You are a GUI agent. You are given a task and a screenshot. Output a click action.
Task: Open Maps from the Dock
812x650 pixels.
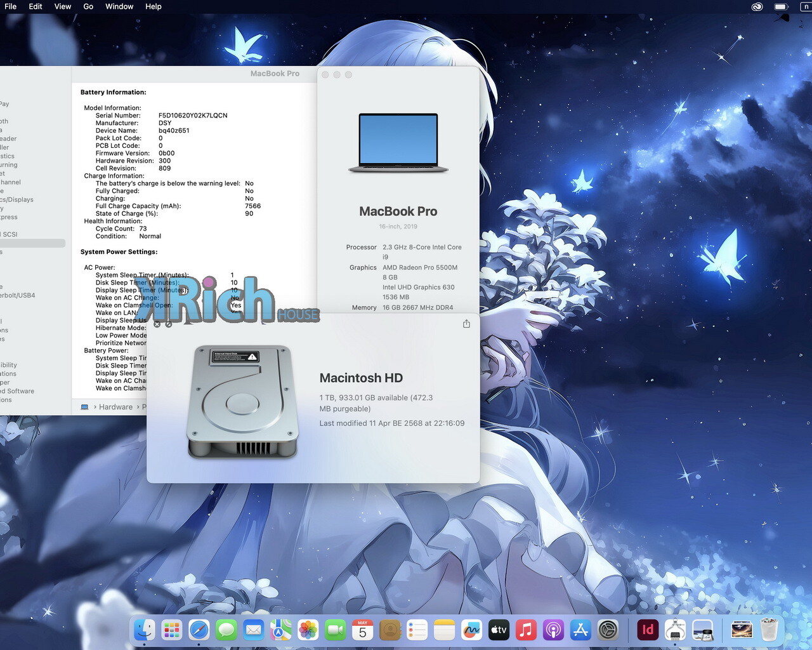point(280,630)
